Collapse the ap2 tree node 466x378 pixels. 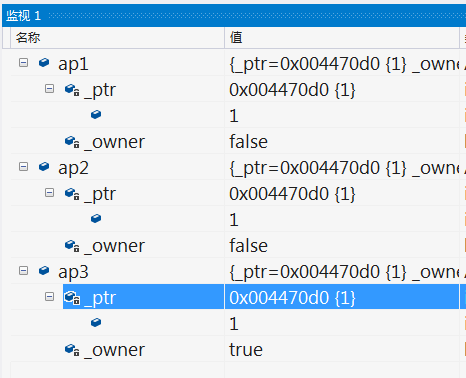23,167
